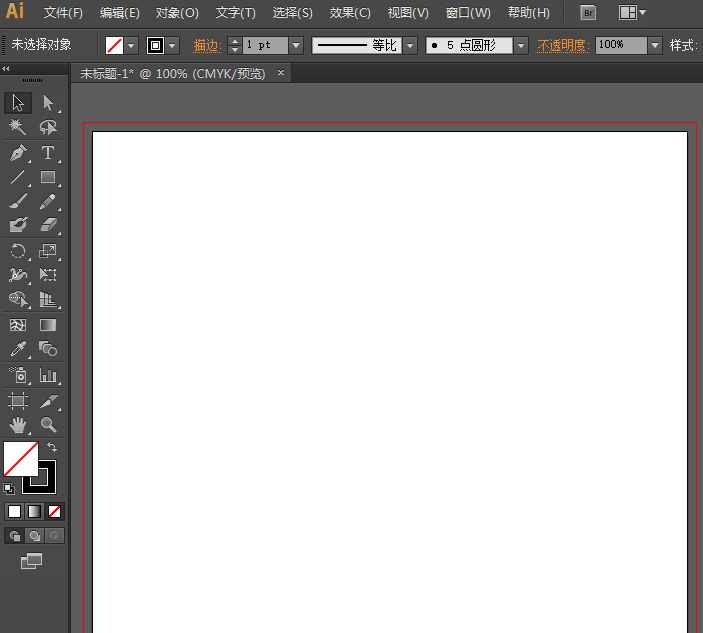
Task: Enable Draw Behind mode
Action: pos(35,535)
